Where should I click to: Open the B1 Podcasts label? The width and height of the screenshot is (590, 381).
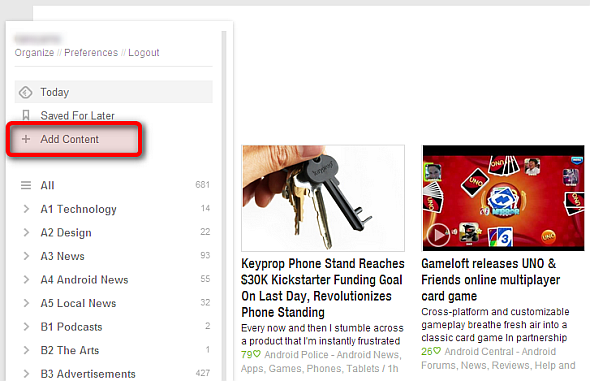[x=71, y=327]
